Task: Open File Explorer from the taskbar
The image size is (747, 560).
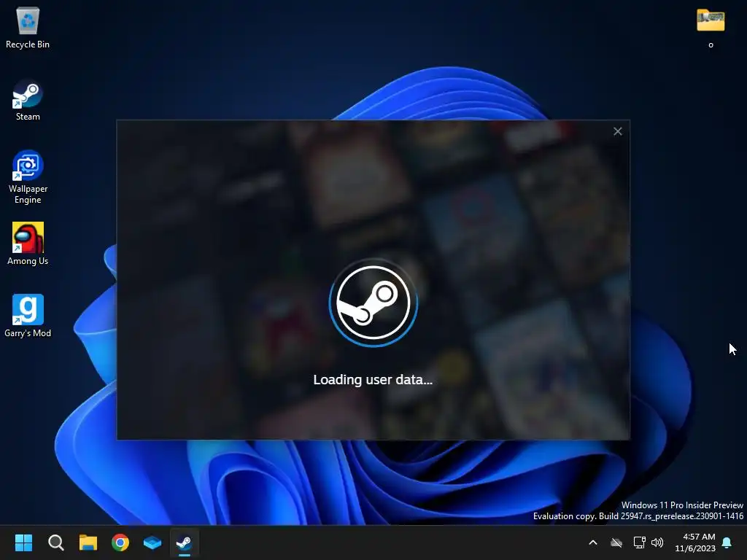Action: (x=88, y=542)
